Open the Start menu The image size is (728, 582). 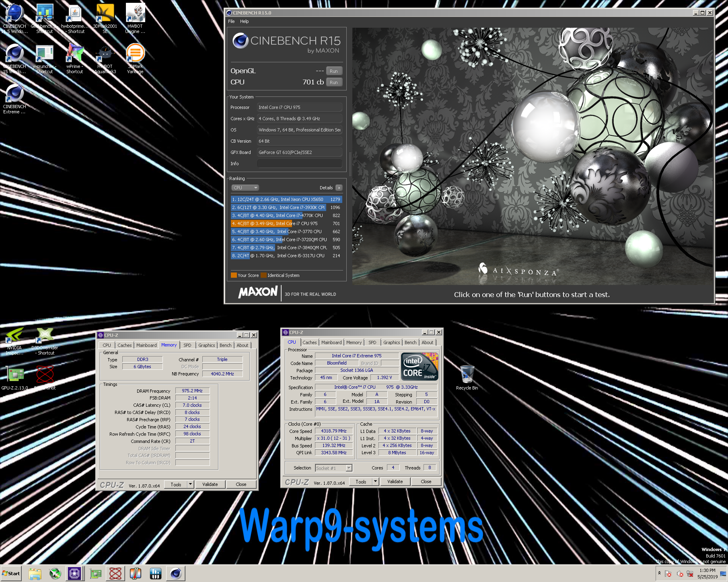point(11,574)
